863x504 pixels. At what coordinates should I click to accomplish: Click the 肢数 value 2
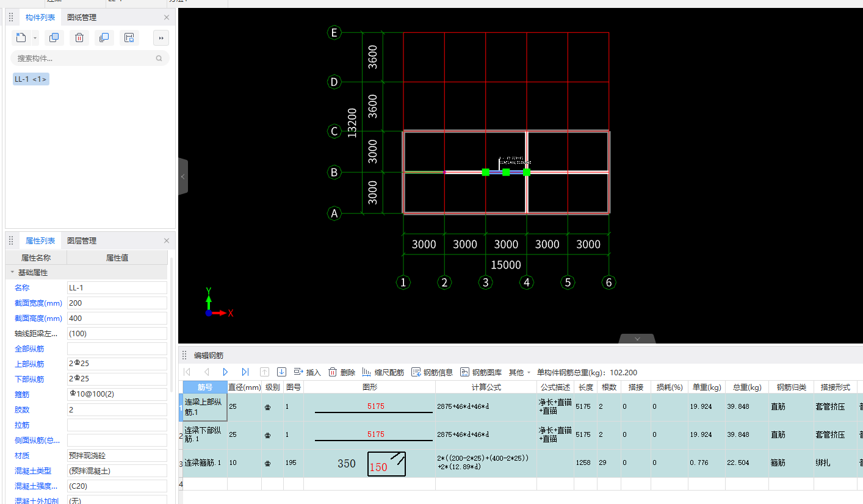coord(117,410)
